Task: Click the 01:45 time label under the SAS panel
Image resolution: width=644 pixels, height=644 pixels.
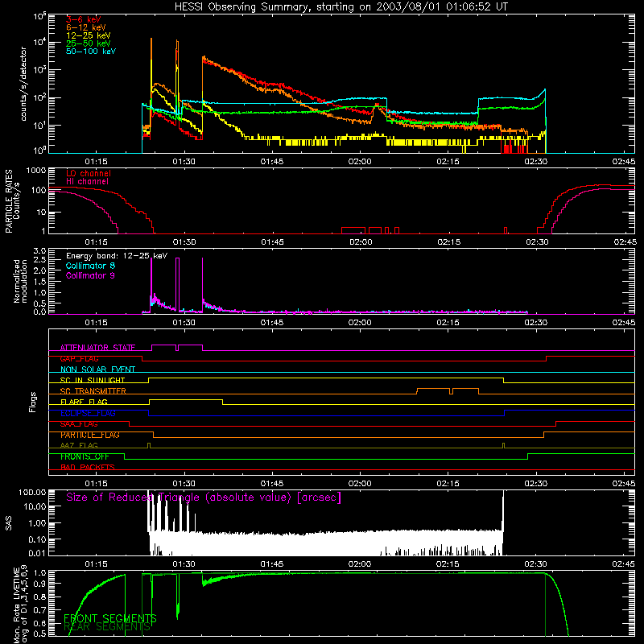Action: 272,564
